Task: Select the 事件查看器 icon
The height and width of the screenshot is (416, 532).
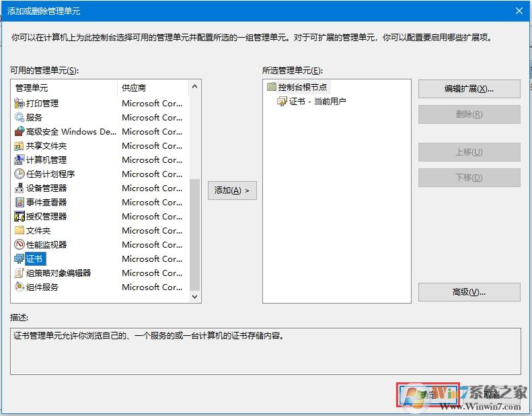Action: [x=20, y=202]
